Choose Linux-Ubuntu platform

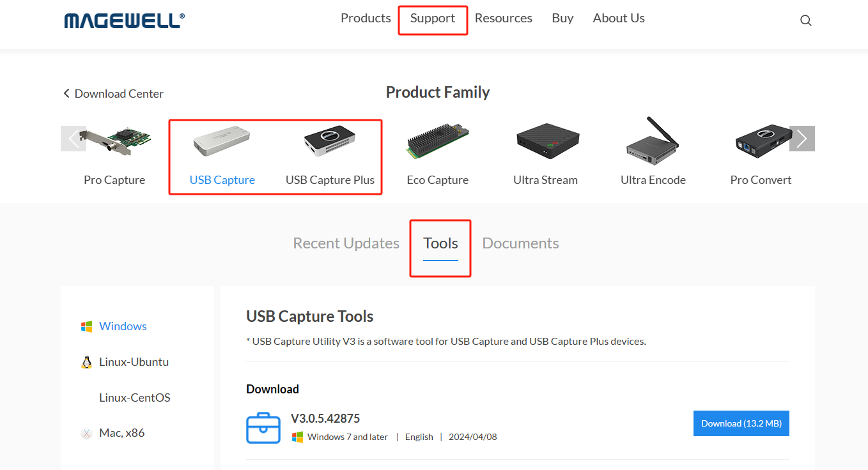[134, 362]
